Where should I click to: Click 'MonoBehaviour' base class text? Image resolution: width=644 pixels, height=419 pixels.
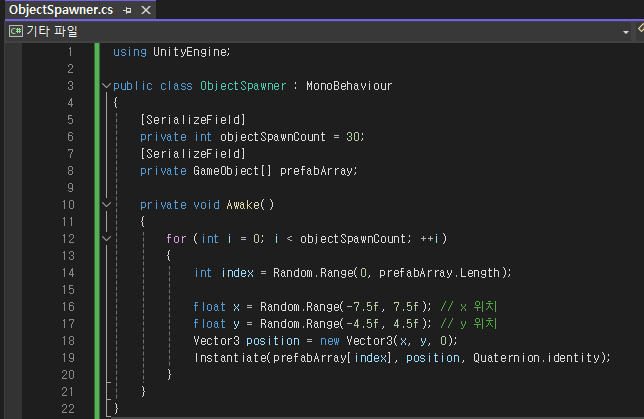pyautogui.click(x=349, y=85)
